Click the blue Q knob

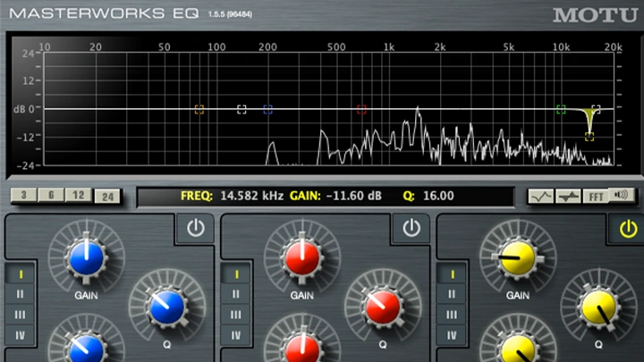pyautogui.click(x=166, y=307)
